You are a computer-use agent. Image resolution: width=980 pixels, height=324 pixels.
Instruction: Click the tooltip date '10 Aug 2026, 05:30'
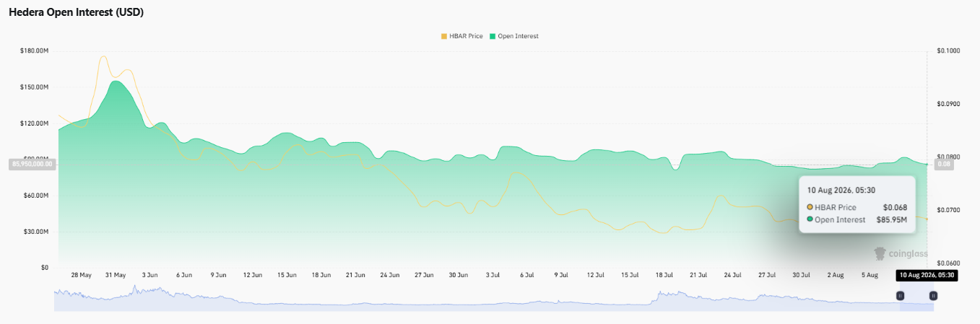coord(841,190)
